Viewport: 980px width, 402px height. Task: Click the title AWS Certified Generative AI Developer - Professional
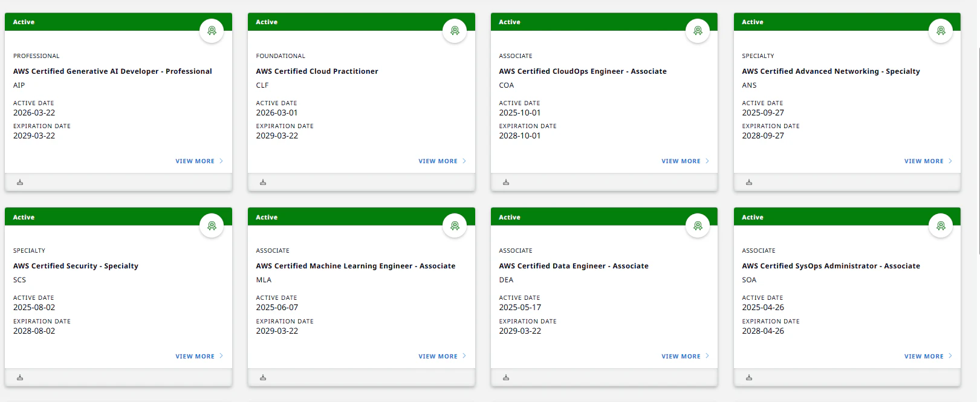pyautogui.click(x=112, y=71)
